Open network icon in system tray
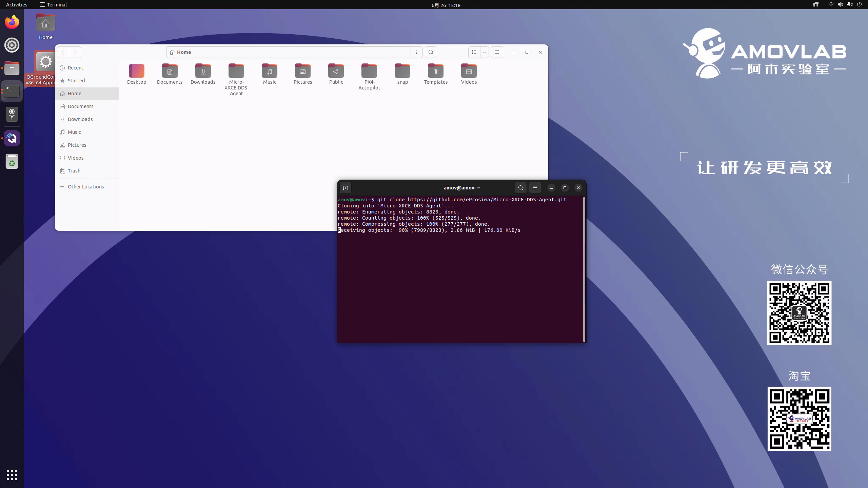Viewport: 868px width, 488px height. (831, 5)
